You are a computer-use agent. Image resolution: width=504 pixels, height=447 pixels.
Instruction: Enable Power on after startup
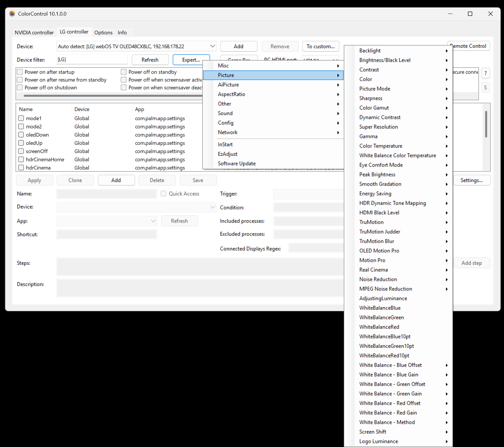coord(20,72)
